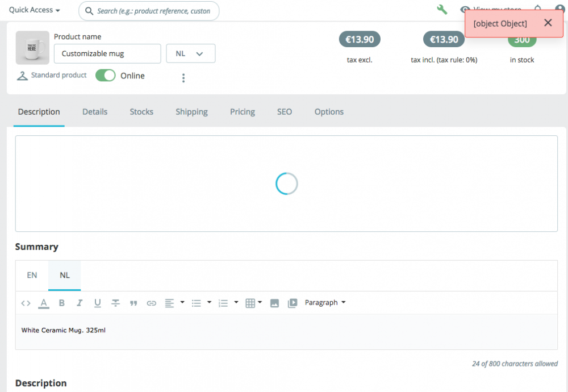568x392 pixels.
Task: Click the Customizable mug product thumbnail
Action: coord(32,48)
